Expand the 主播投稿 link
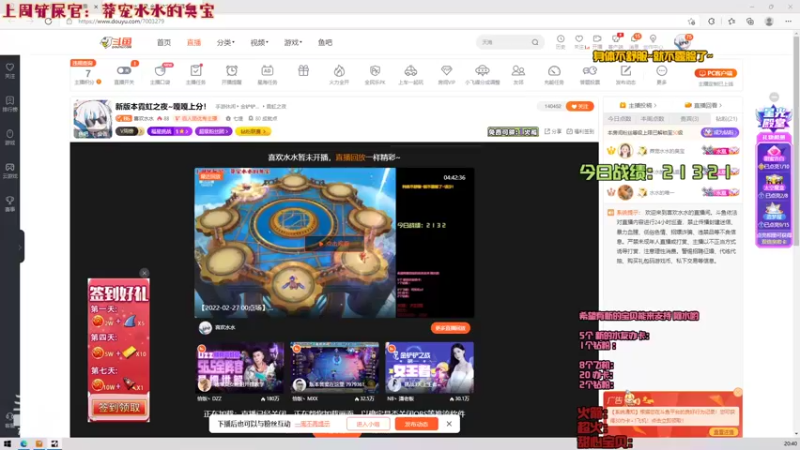 coord(638,105)
